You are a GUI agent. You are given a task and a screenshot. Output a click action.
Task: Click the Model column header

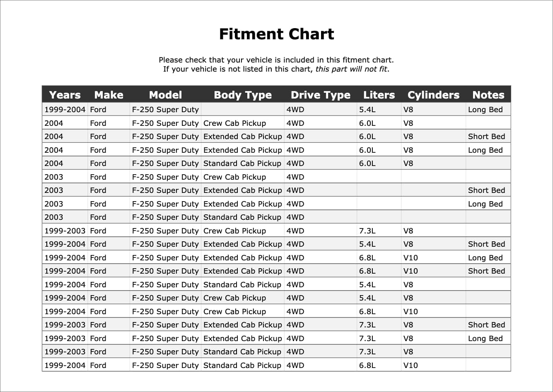click(165, 95)
